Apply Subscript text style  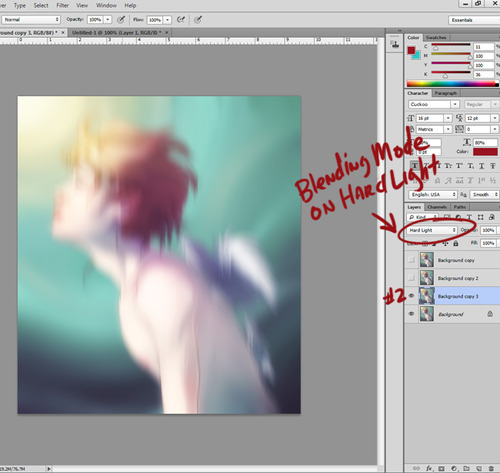(x=470, y=166)
